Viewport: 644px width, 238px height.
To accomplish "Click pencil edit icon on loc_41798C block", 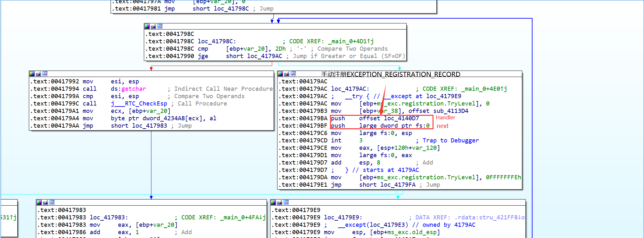I will pos(153,26).
